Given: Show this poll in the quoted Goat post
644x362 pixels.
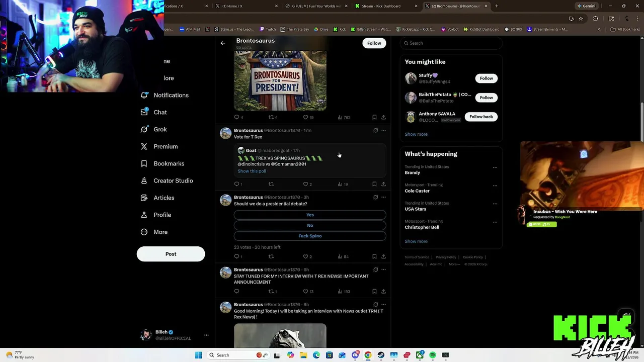Looking at the screenshot, I should click(x=252, y=171).
